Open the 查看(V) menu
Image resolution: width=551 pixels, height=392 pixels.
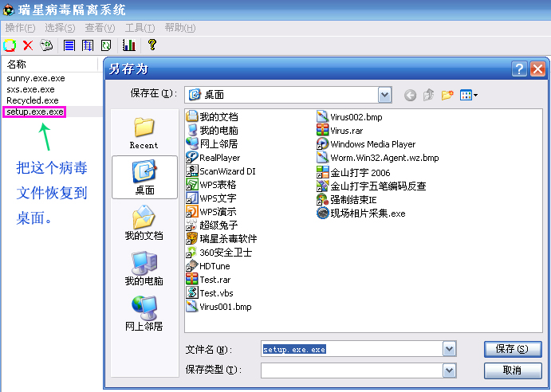pyautogui.click(x=100, y=28)
